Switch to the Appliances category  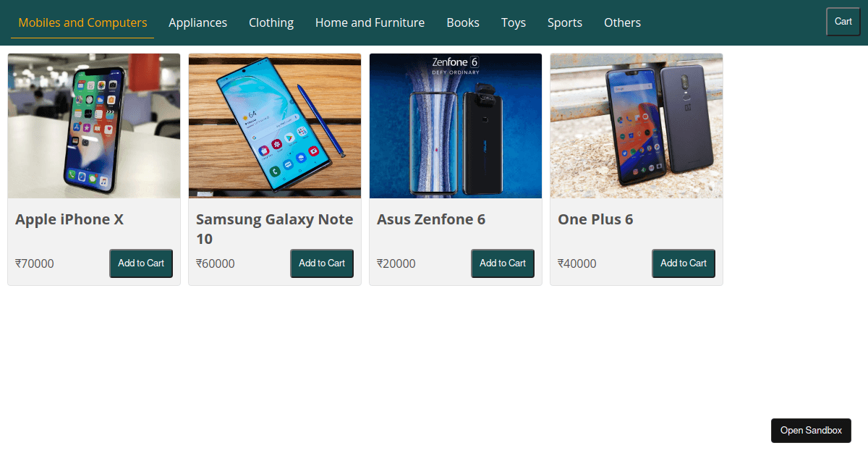point(197,22)
